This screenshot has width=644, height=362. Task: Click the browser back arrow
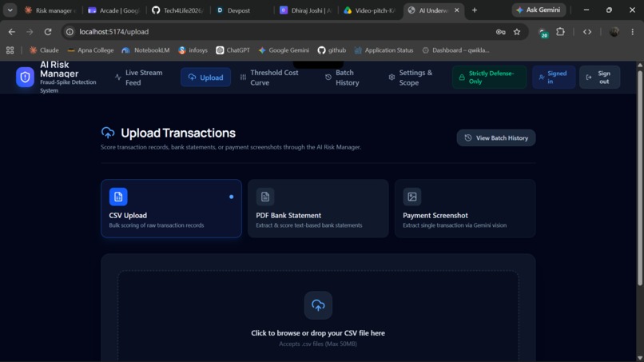[11, 32]
